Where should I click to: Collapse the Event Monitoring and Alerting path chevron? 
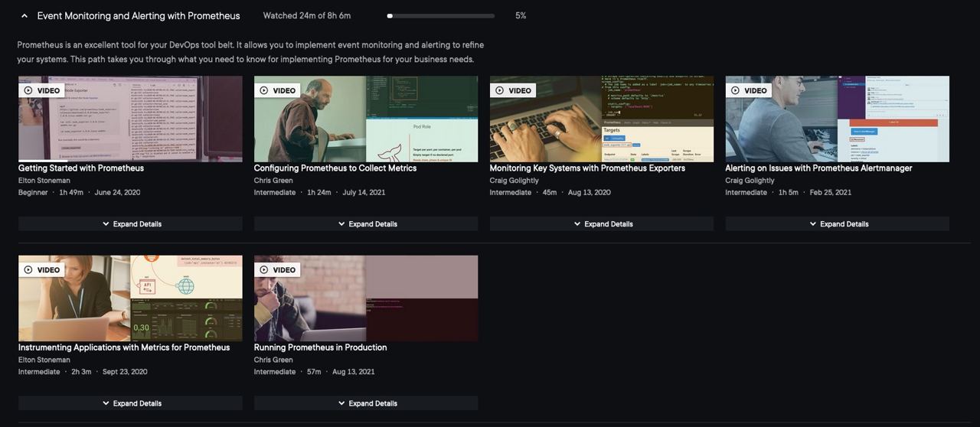[24, 16]
